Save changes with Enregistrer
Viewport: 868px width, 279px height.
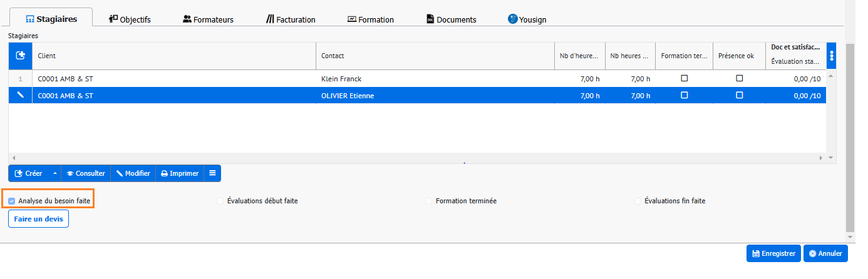pos(773,253)
